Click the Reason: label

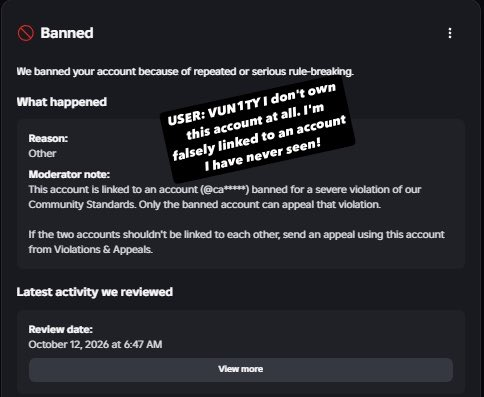coord(48,138)
